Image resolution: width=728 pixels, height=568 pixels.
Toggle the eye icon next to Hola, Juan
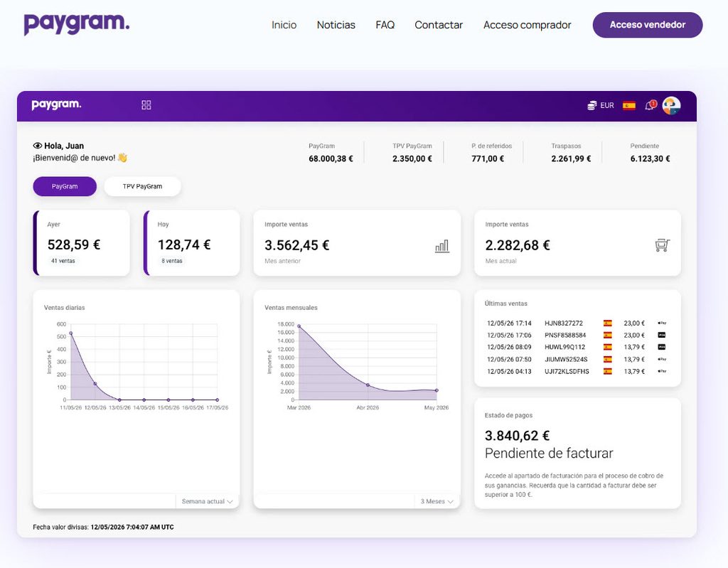click(x=38, y=146)
